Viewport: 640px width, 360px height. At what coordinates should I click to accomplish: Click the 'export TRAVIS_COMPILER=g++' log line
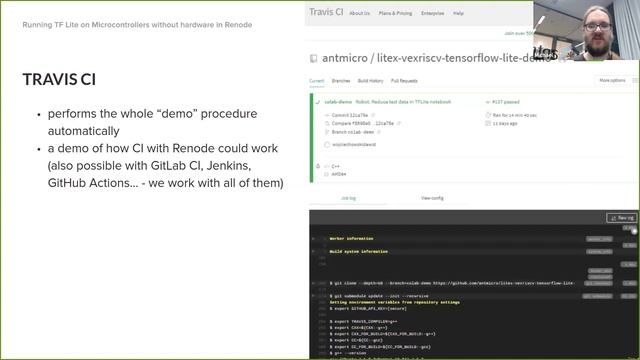(x=363, y=321)
